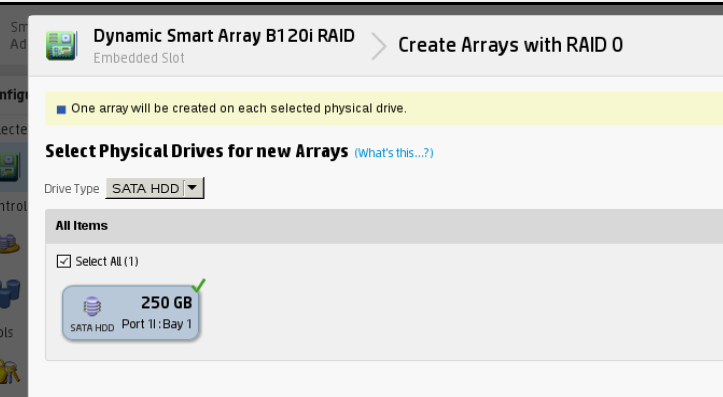Open the blue cylinders icon in the sidebar
This screenshot has width=723, height=397.
pos(10,293)
